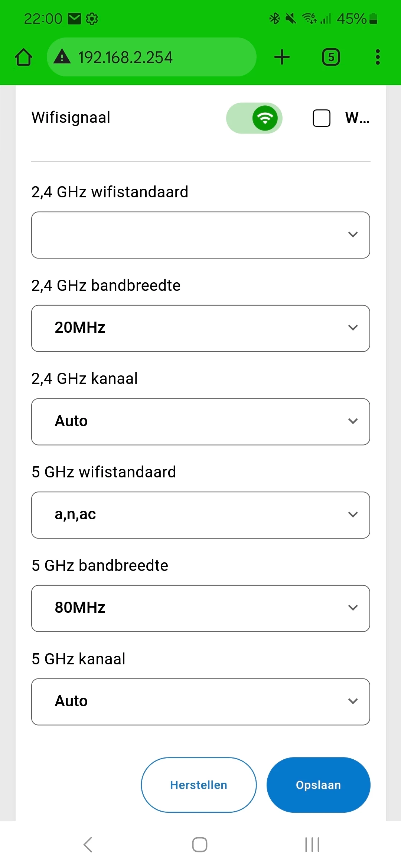Screen dimensions: 401x868
Task: Open the recent apps overview
Action: [312, 845]
